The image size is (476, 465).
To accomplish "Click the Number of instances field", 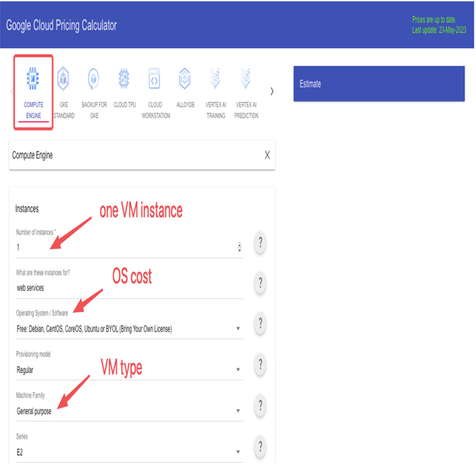I will (126, 247).
